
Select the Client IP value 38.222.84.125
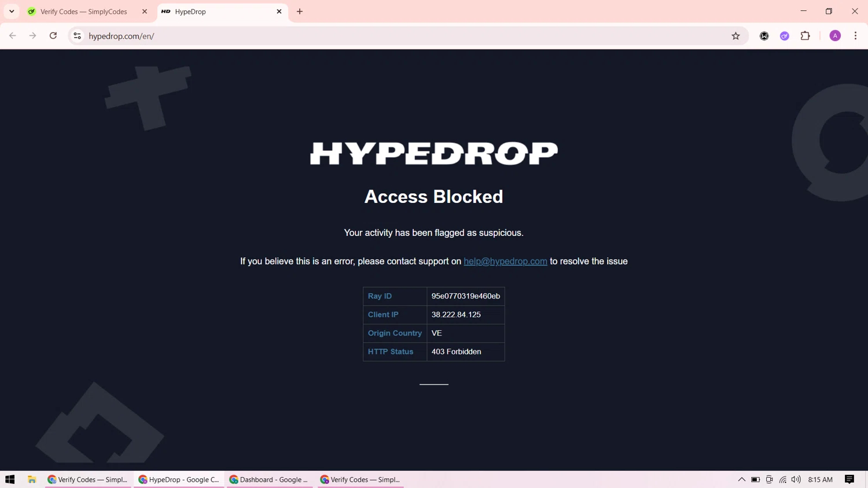pyautogui.click(x=456, y=315)
